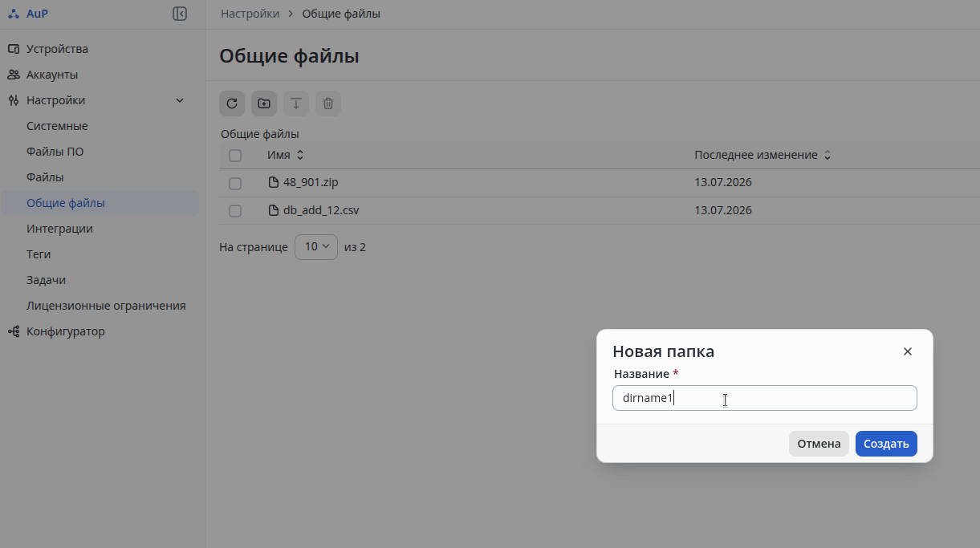Image resolution: width=980 pixels, height=548 pixels.
Task: Open the per-page count dropdown
Action: tap(316, 247)
